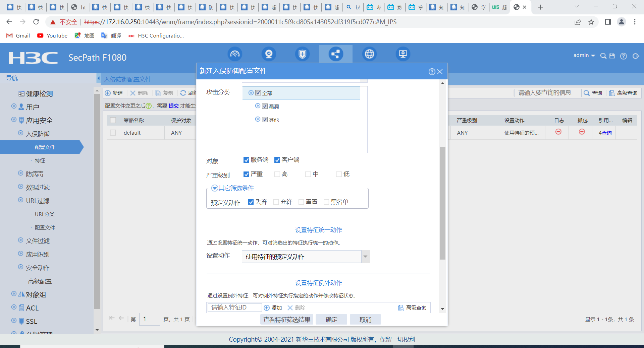Viewport: 644px width, 348px height.
Task: Tick the 黑名单 predefined action checkbox
Action: 326,202
